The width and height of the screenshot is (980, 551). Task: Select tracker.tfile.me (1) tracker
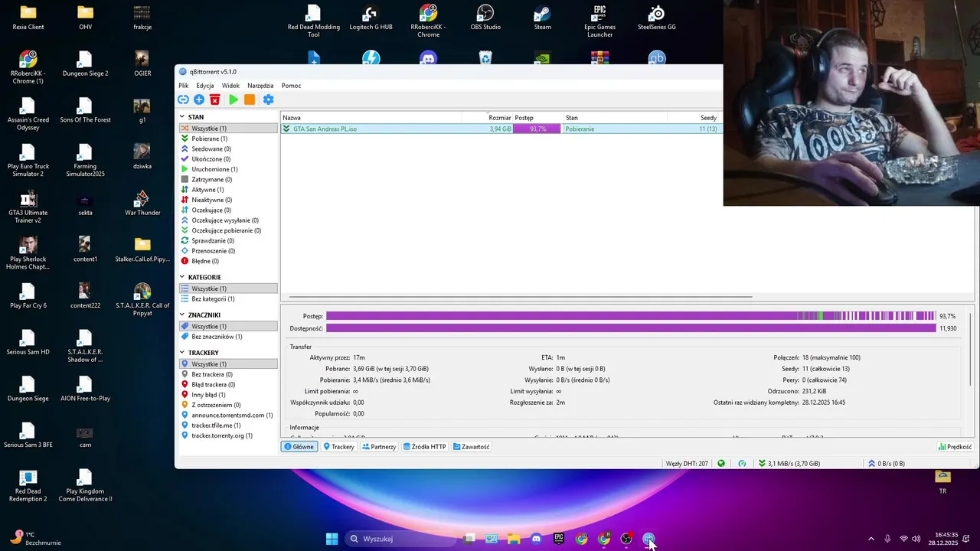pyautogui.click(x=228, y=425)
